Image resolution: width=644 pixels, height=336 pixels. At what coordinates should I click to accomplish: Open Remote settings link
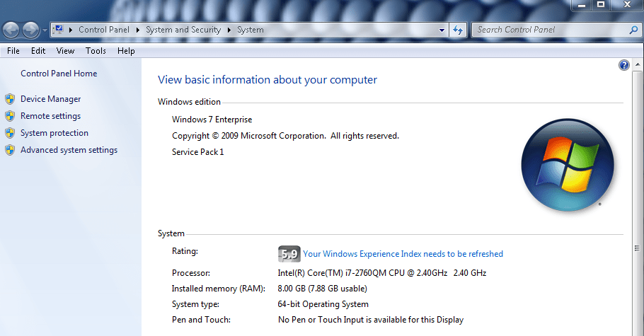(50, 116)
